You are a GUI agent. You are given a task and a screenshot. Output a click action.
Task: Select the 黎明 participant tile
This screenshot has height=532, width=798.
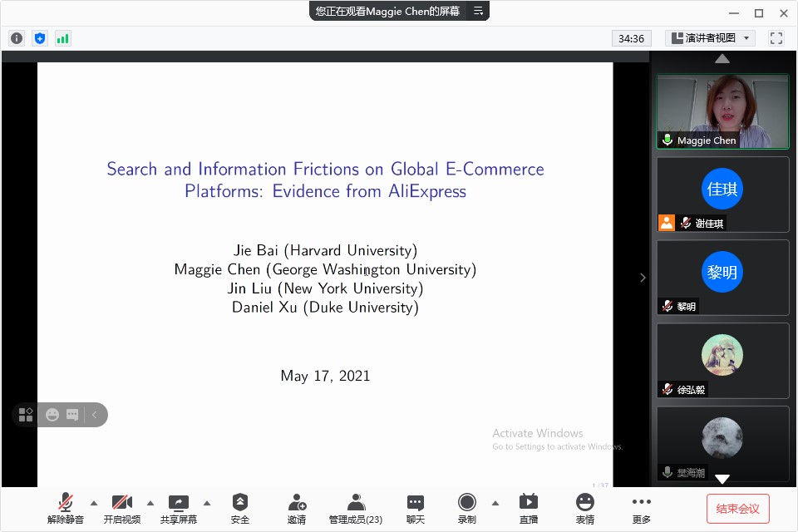(x=722, y=278)
